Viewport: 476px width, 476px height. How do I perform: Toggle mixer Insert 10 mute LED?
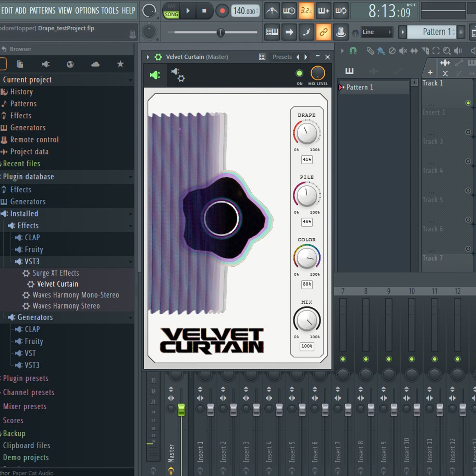(412, 359)
